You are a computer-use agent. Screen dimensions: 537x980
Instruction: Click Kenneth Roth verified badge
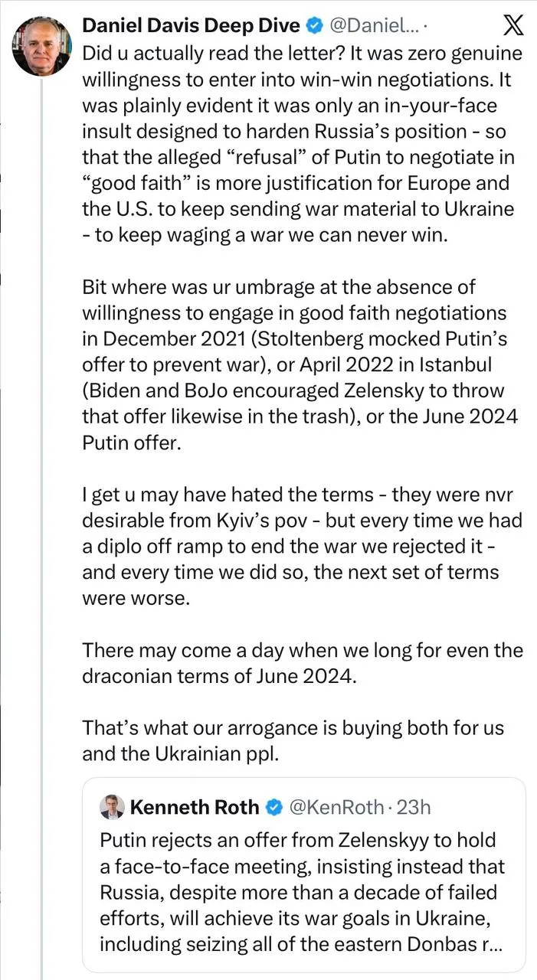click(x=273, y=806)
